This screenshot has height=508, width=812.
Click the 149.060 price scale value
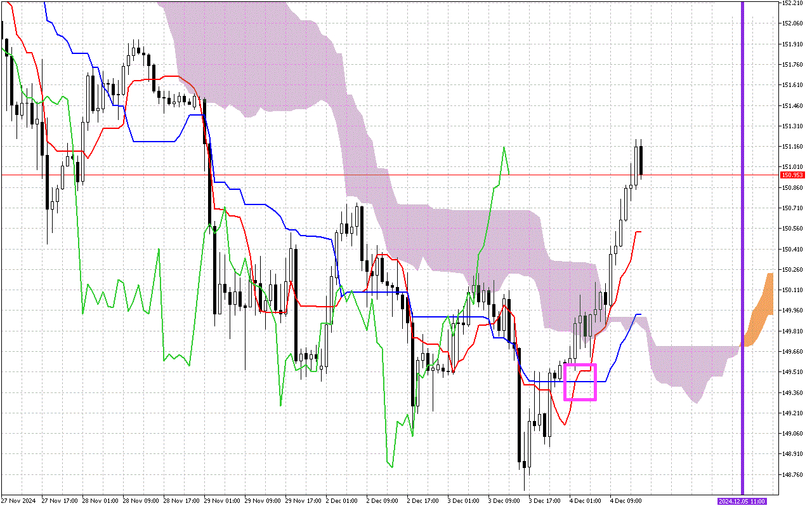[x=793, y=434]
